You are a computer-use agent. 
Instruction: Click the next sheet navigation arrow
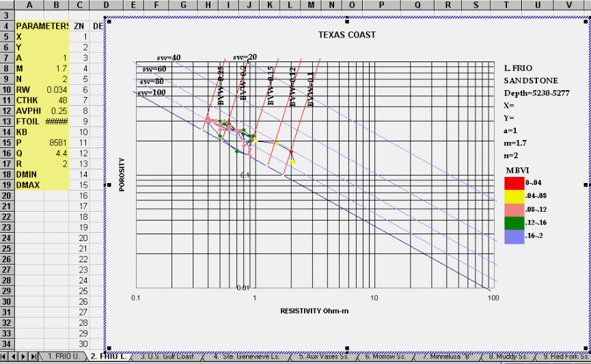24,357
